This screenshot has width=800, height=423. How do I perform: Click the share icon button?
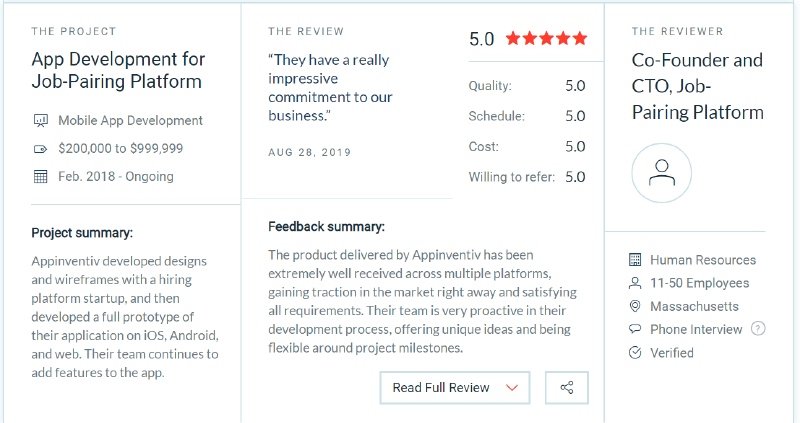point(566,388)
